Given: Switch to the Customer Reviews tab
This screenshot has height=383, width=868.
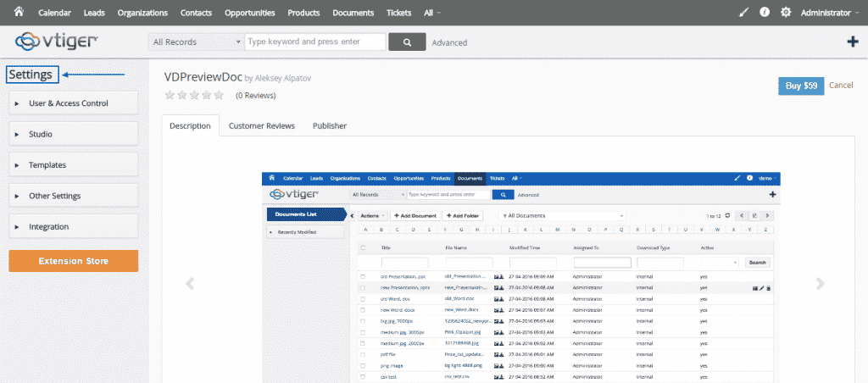Looking at the screenshot, I should [x=261, y=125].
